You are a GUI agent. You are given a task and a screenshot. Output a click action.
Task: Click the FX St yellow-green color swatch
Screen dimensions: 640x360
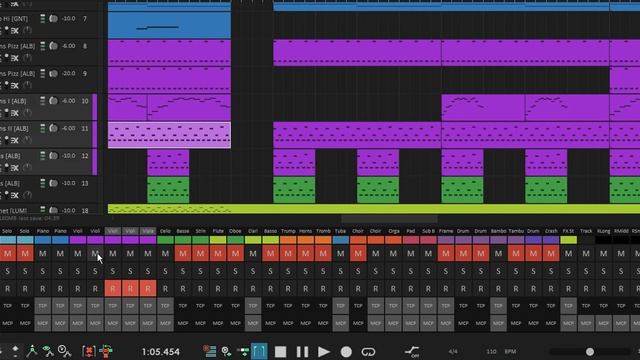pos(569,240)
